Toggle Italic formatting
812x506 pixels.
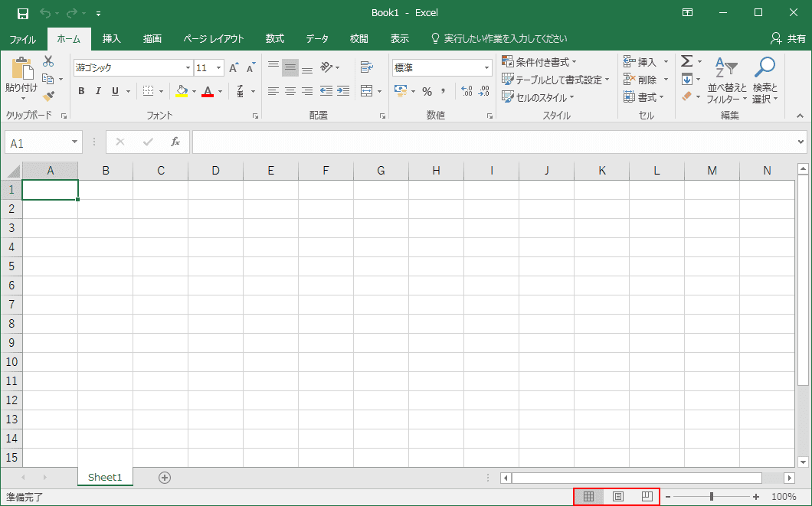tap(98, 92)
